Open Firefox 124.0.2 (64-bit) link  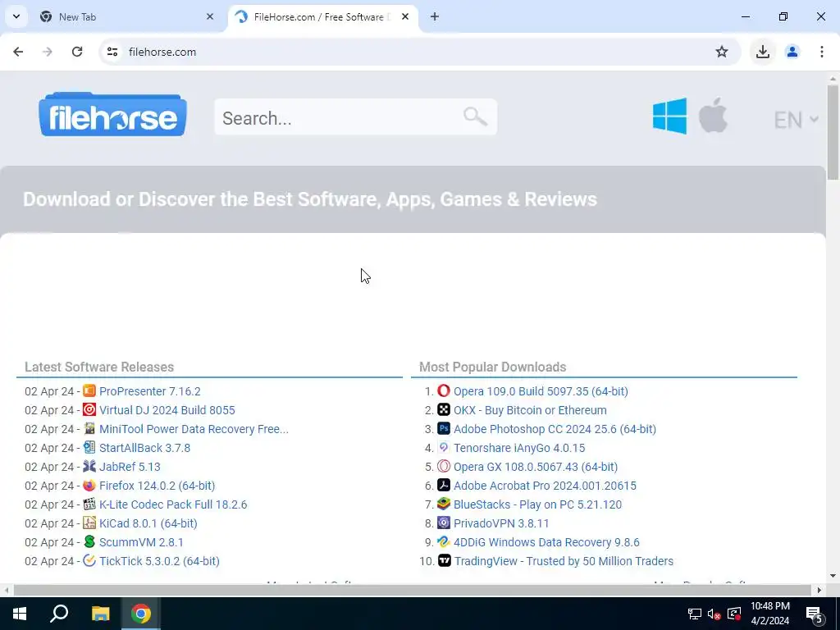pos(157,486)
